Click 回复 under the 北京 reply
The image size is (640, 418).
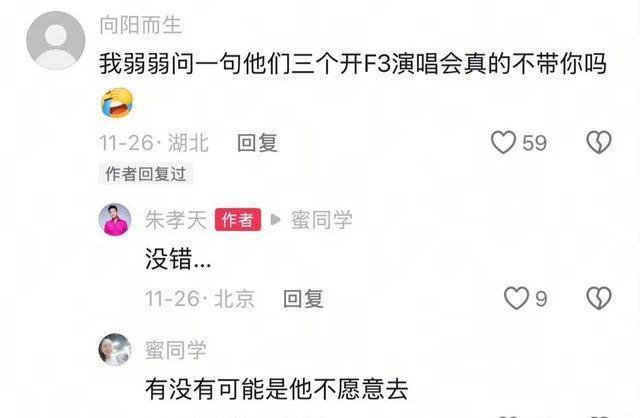pyautogui.click(x=303, y=299)
